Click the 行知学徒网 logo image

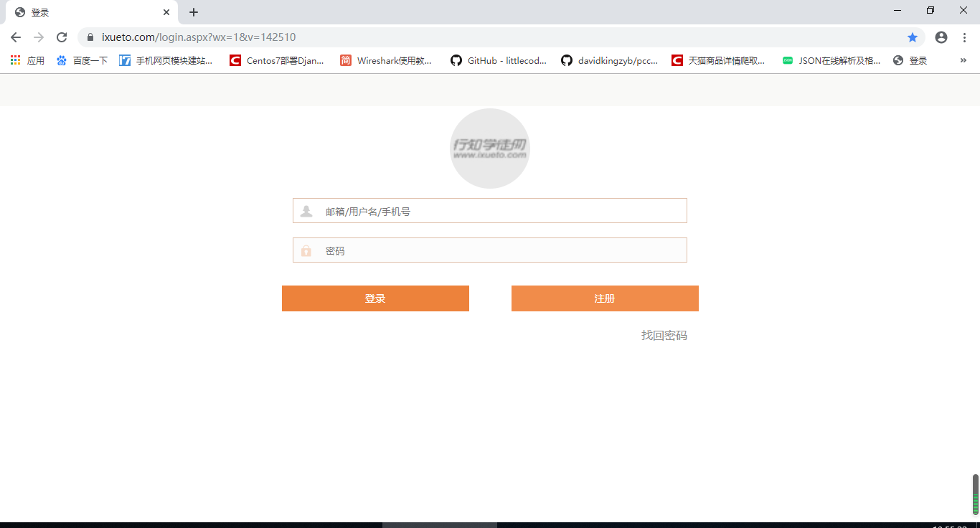pyautogui.click(x=490, y=148)
